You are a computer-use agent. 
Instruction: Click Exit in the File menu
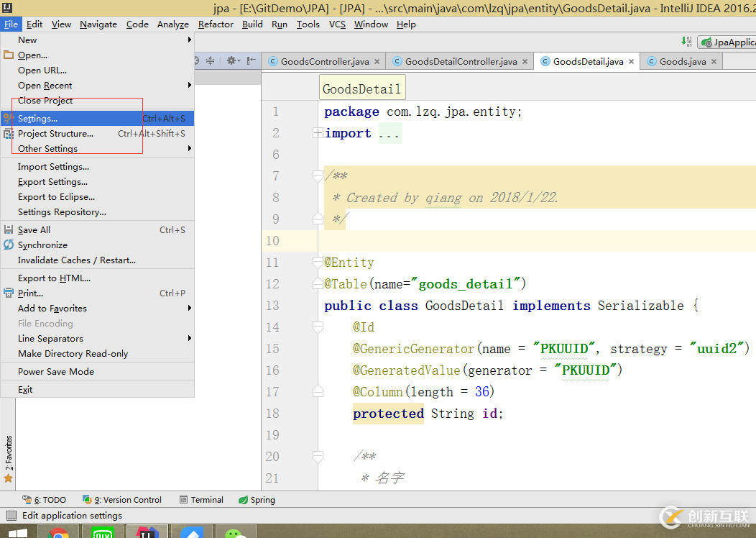point(98,389)
